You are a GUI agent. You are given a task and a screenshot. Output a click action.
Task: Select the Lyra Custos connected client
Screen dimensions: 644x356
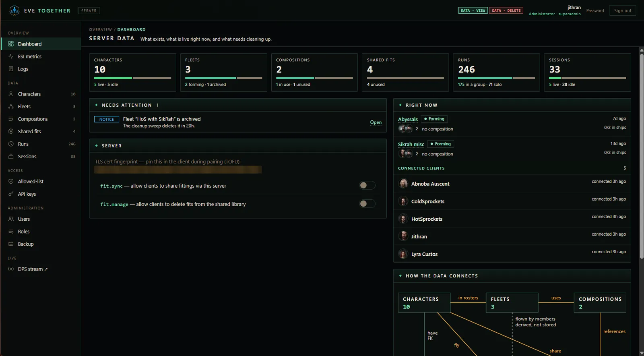click(x=512, y=254)
